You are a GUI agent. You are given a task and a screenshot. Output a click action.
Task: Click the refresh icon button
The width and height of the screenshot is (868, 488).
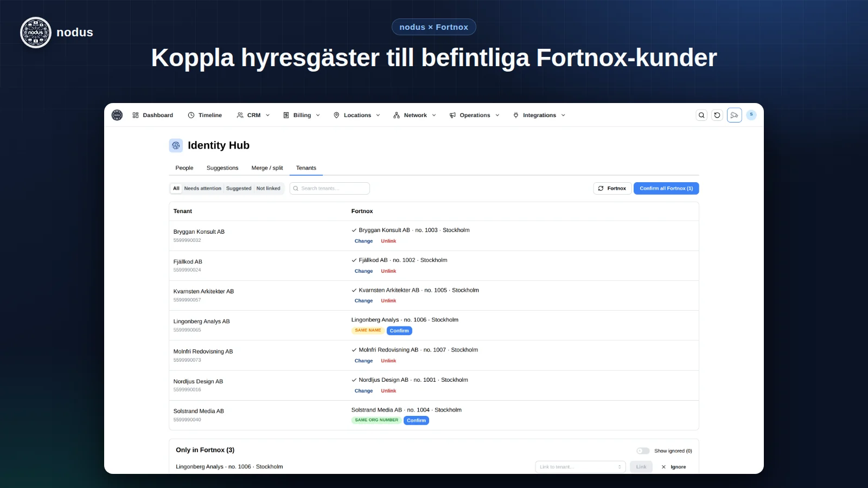coord(717,115)
